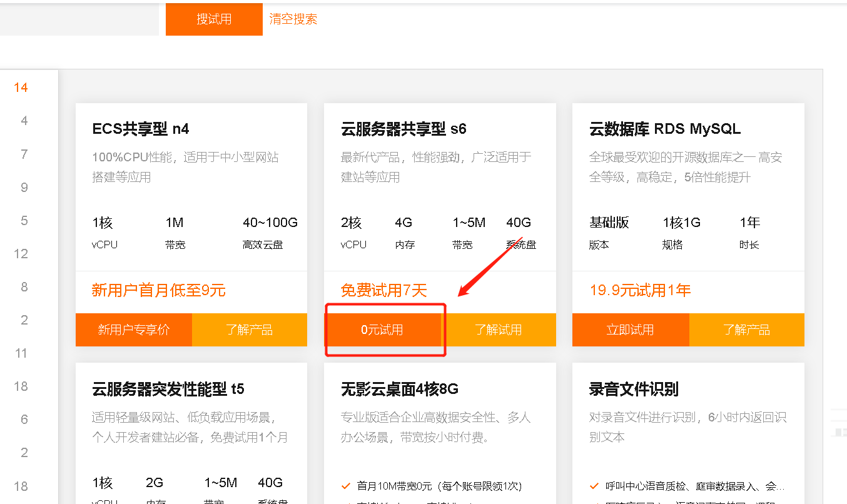This screenshot has height=504, width=847.
Task: Focus the search input box beside 搜试用
Action: click(x=79, y=19)
